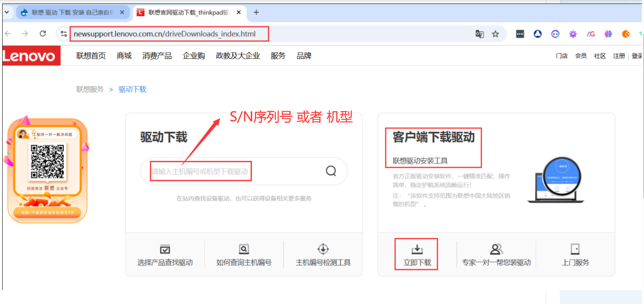Click the Lenovo logo
Screen dimensions: 644x304
pyautogui.click(x=31, y=56)
